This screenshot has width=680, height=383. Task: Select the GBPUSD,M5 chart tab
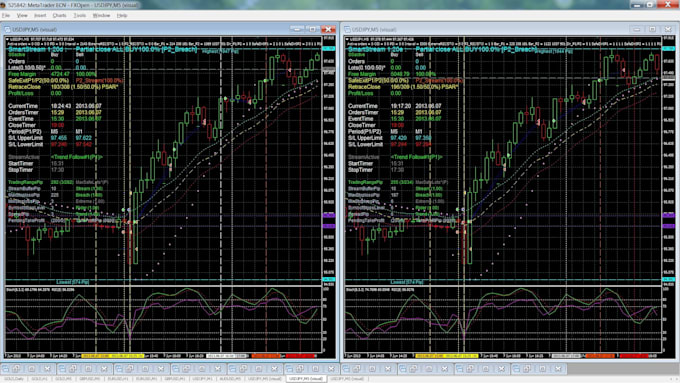tap(89, 379)
